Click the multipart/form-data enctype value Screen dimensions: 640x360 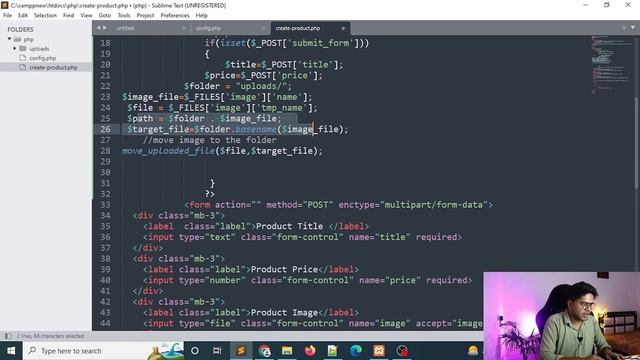433,204
